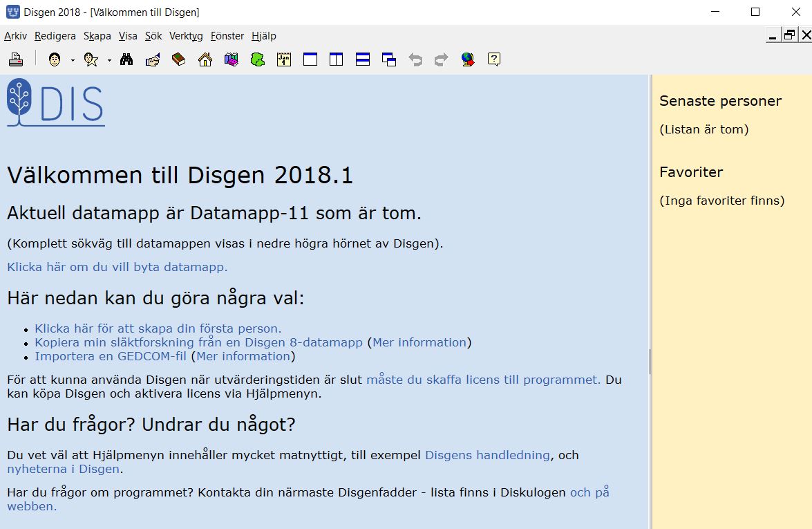Open dropdown arrow beside person face icon

pyautogui.click(x=73, y=61)
